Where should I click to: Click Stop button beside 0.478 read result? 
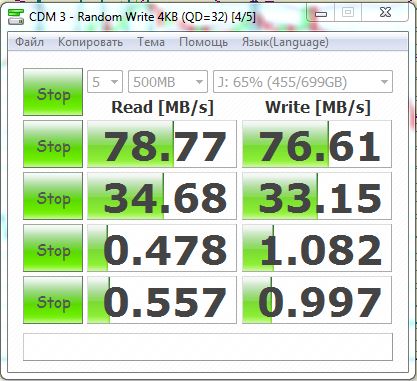point(53,248)
